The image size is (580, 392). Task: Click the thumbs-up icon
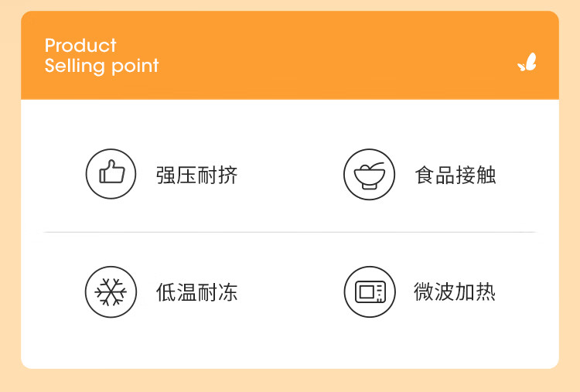[111, 174]
